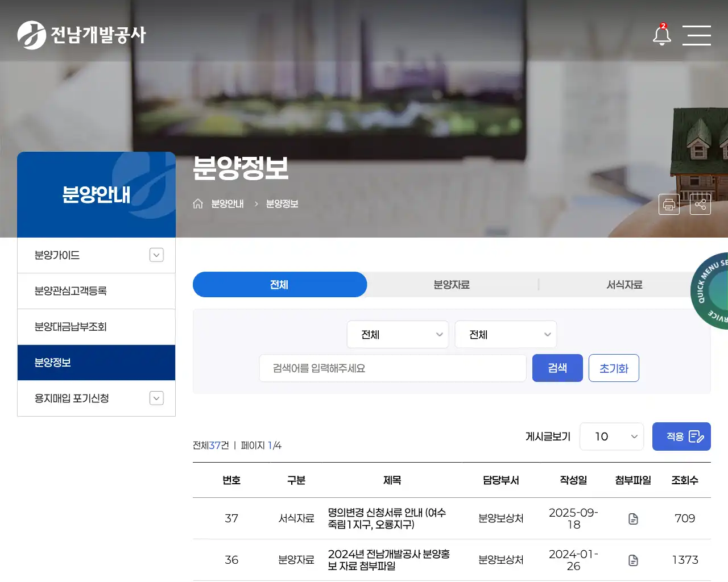
Task: Open the Quick Menu Service badge
Action: [710, 290]
